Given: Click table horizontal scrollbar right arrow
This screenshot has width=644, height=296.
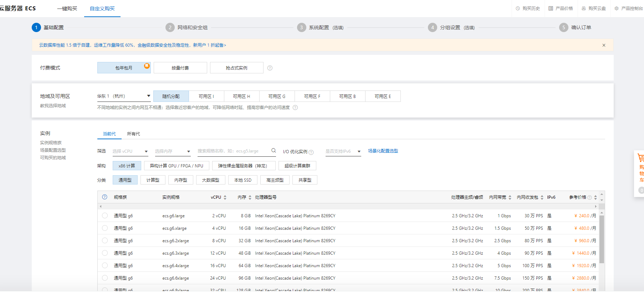Looking at the screenshot, I should [596, 206].
